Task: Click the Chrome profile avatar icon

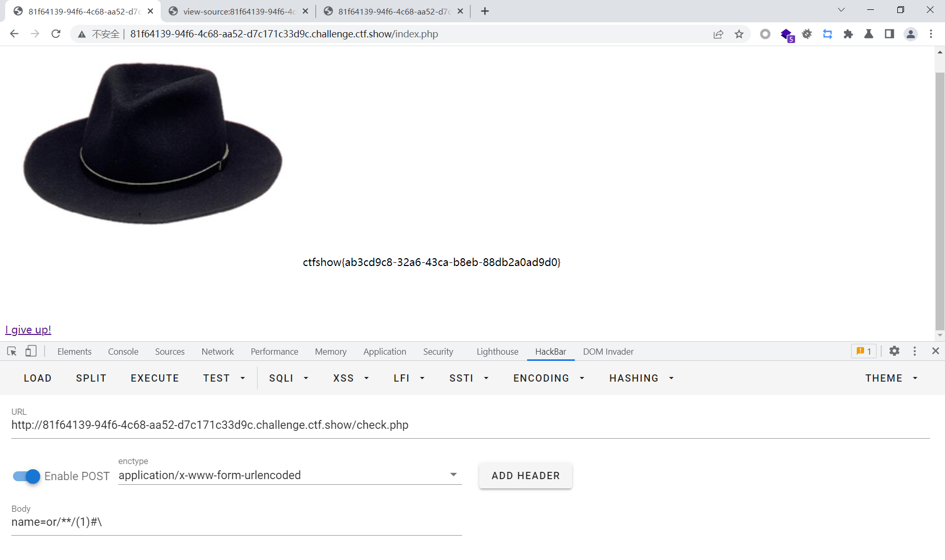Action: 910,34
